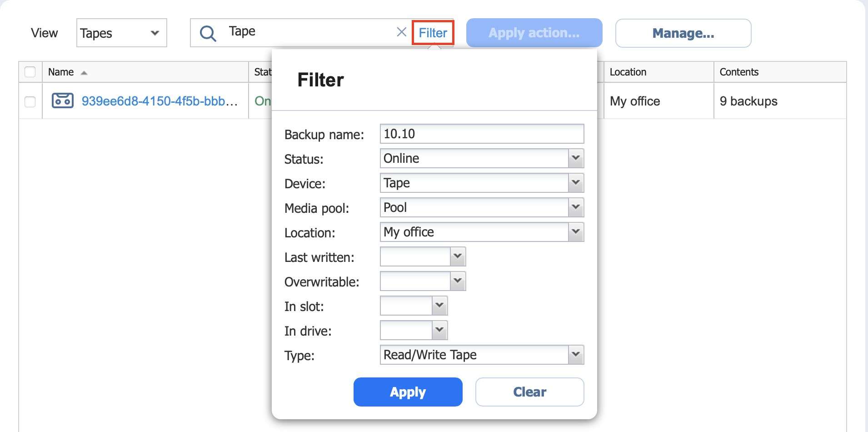The height and width of the screenshot is (432, 868).
Task: Check the box for tape 939ee6d8 row
Action: pos(30,101)
